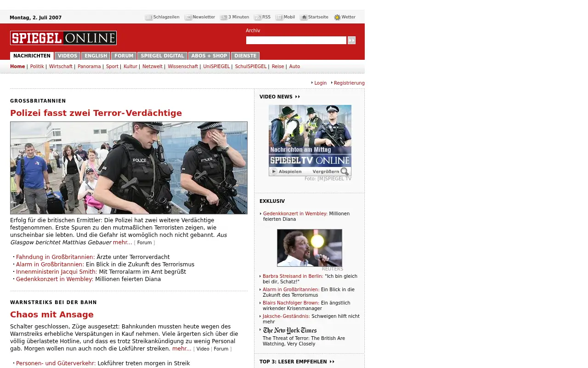This screenshot has height=368, width=588.
Task: Open the Wissenschaft section
Action: [183, 67]
